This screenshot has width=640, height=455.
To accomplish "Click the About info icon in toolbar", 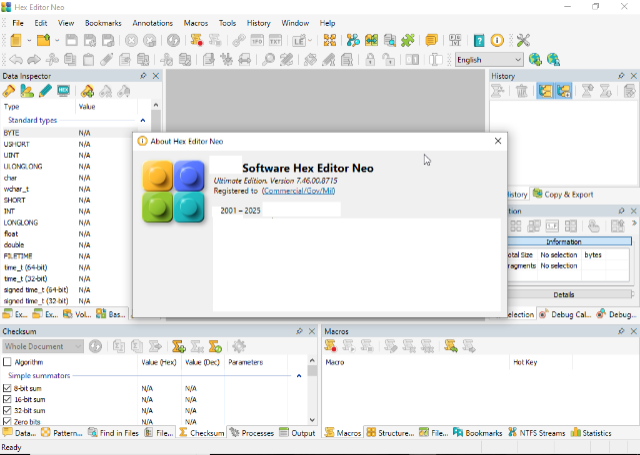I will [x=497, y=40].
